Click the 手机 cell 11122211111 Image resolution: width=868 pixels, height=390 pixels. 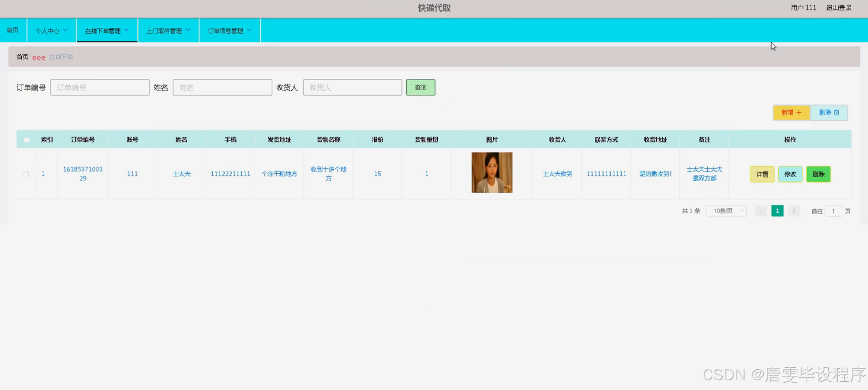(230, 174)
